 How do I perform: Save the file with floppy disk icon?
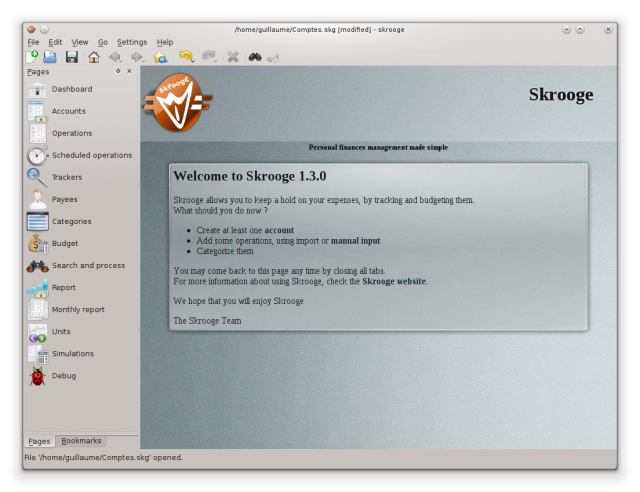72,57
